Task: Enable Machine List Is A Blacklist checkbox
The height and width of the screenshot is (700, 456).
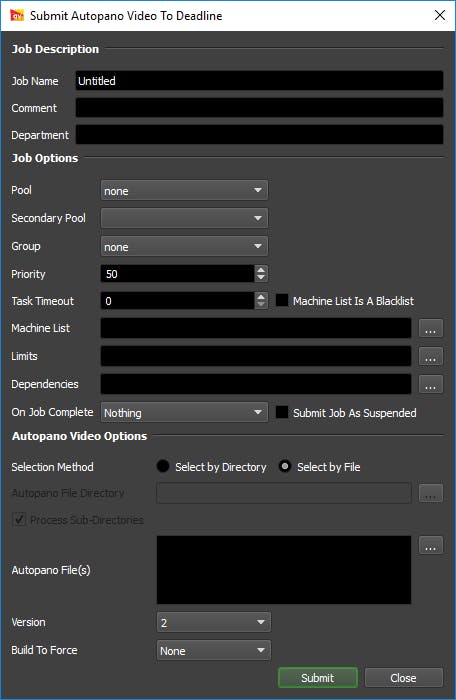Action: point(282,300)
